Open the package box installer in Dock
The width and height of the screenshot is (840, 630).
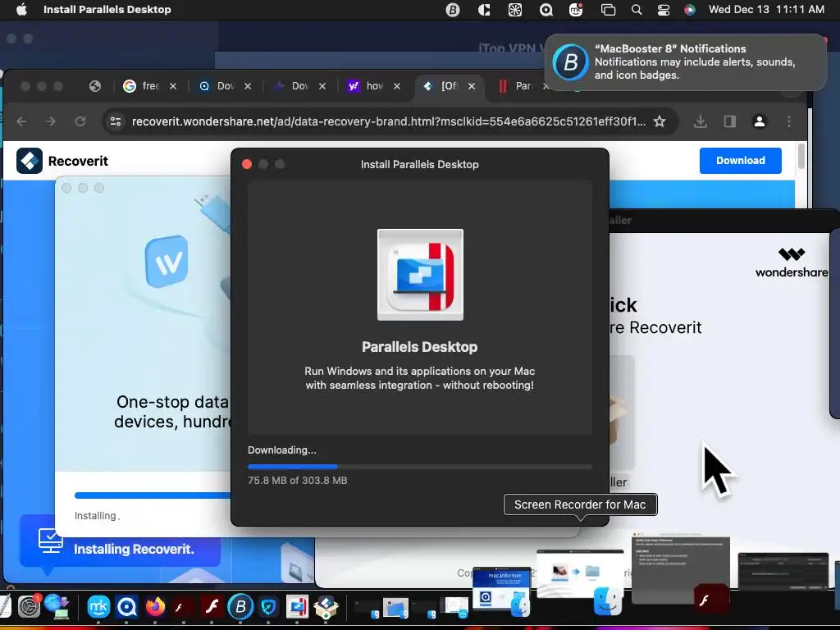(x=326, y=608)
